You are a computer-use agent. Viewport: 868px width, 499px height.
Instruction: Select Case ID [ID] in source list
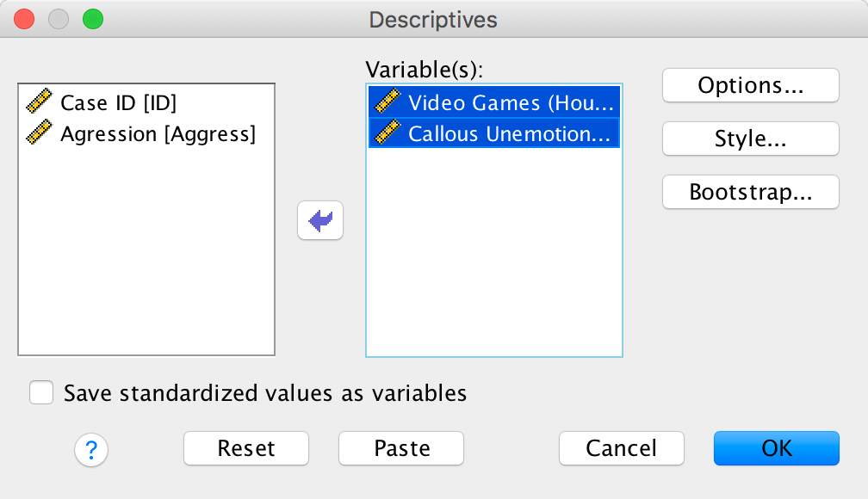118,103
